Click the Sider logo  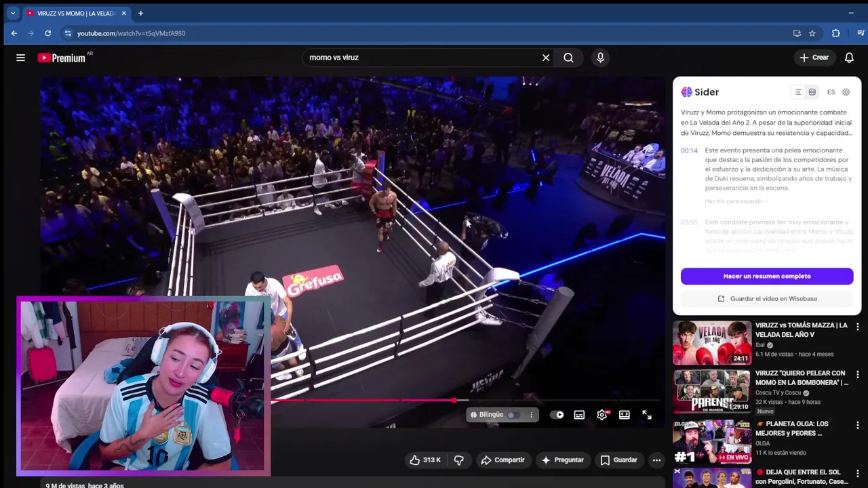(700, 92)
